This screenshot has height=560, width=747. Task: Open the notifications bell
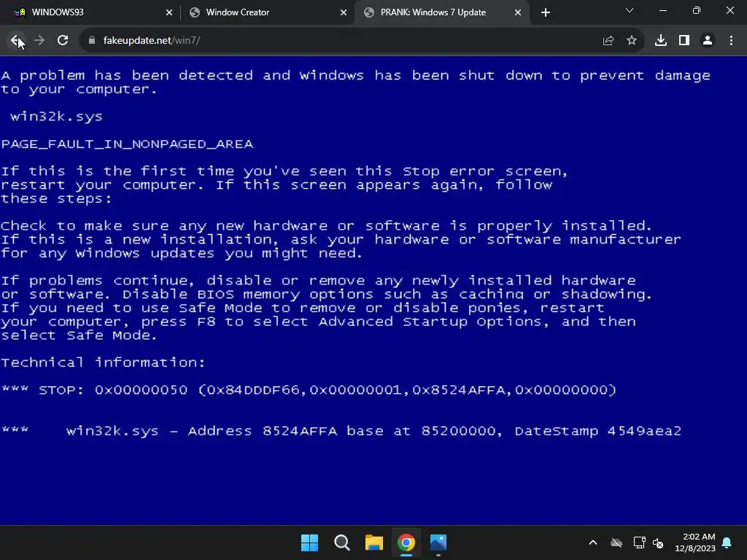click(727, 542)
